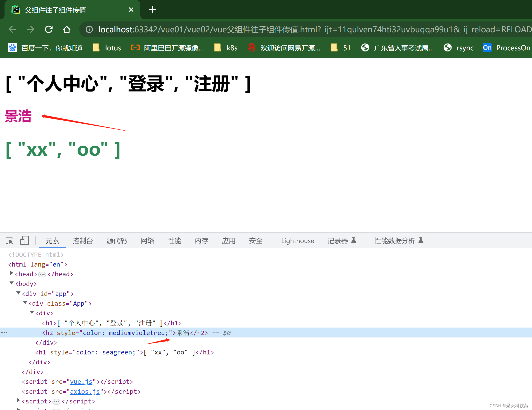This screenshot has width=532, height=410.
Task: Click the ellipsis inside the script tag
Action: [56, 401]
